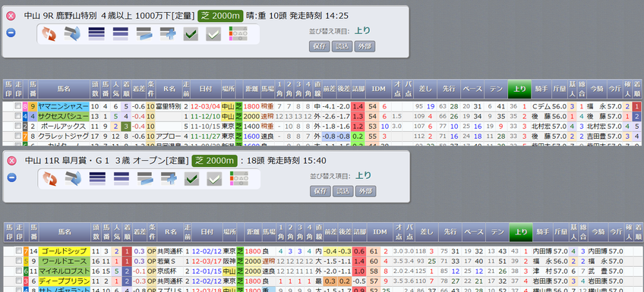Toggle light checkmark icon in 9R toolbar
Viewport: 644px width, 292px height.
(x=213, y=34)
